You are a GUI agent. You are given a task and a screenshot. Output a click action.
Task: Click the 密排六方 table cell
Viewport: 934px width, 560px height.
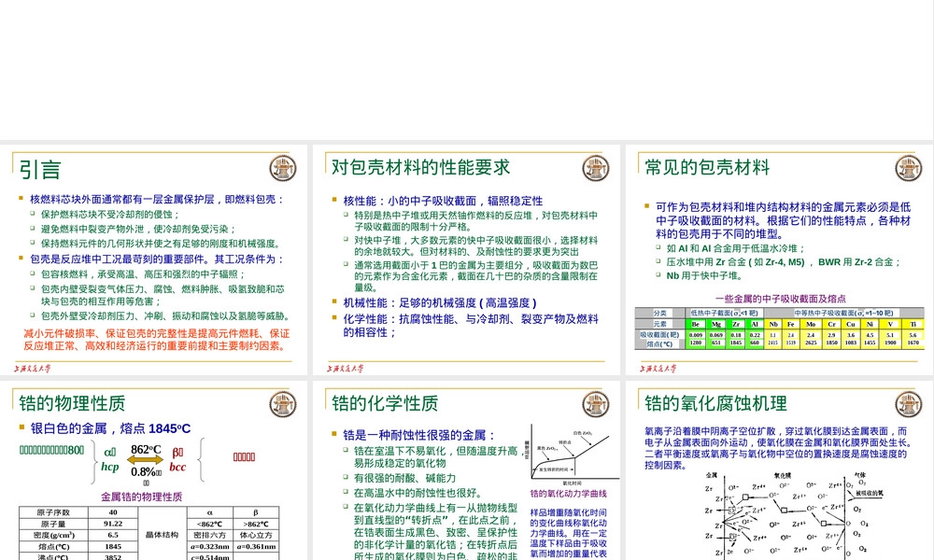(x=209, y=535)
